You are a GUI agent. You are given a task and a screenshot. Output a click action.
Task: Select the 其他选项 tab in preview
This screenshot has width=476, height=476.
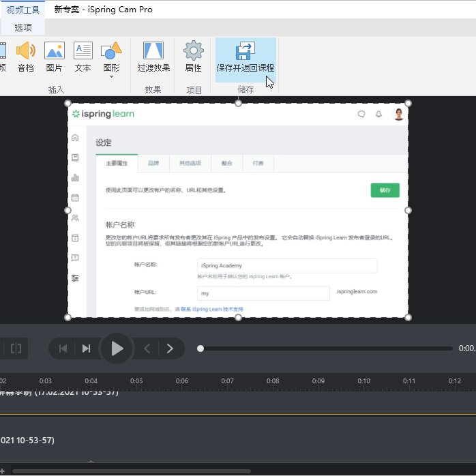click(190, 163)
